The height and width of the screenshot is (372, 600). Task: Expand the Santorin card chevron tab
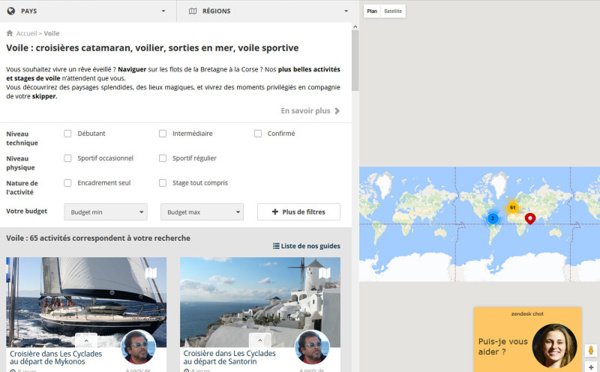click(260, 340)
